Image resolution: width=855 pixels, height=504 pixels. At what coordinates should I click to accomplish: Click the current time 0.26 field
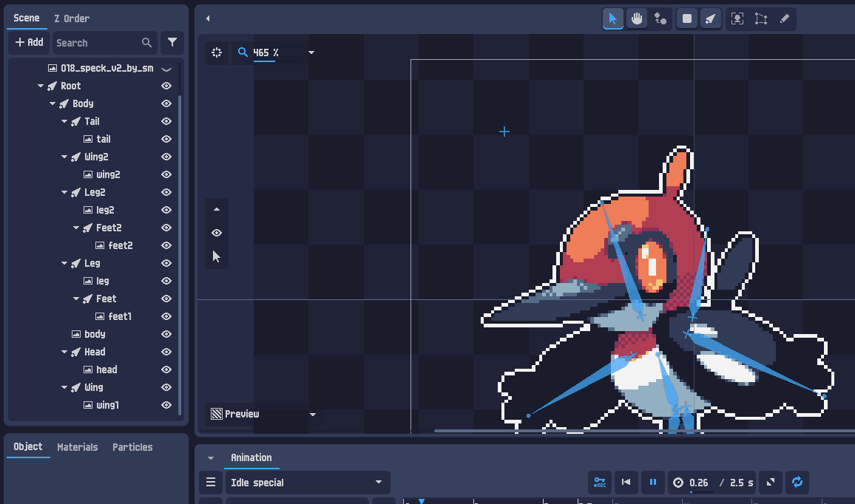click(x=698, y=483)
